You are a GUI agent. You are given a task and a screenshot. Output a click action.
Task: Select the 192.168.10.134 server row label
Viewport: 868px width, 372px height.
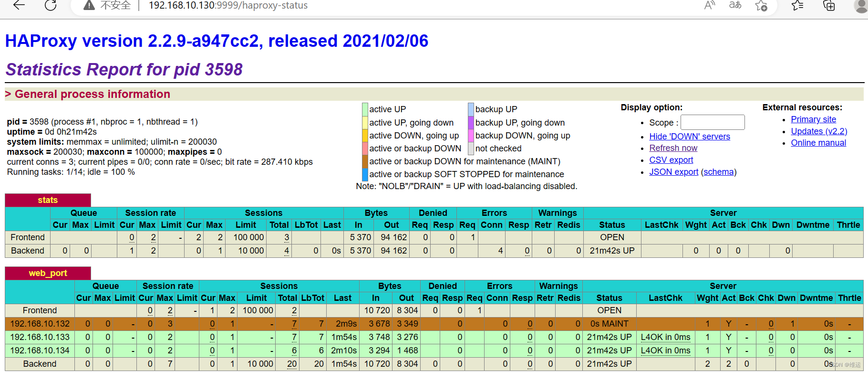(x=40, y=351)
